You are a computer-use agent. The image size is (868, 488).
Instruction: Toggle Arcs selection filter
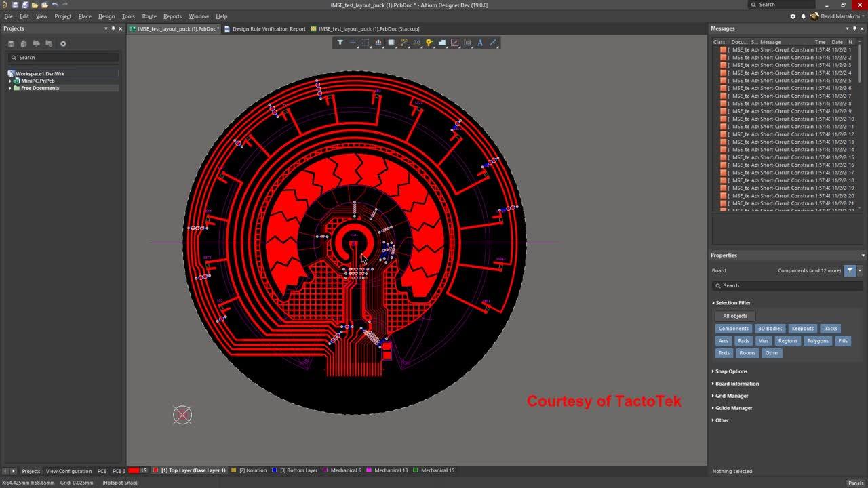[724, 341]
